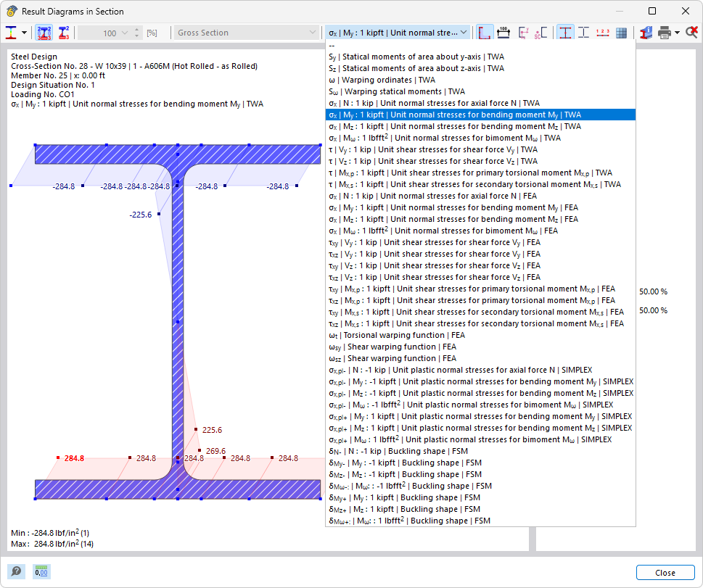Toggle centroid principal axes y-z icon
Viewport: 703px width, 588px height.
(523, 33)
